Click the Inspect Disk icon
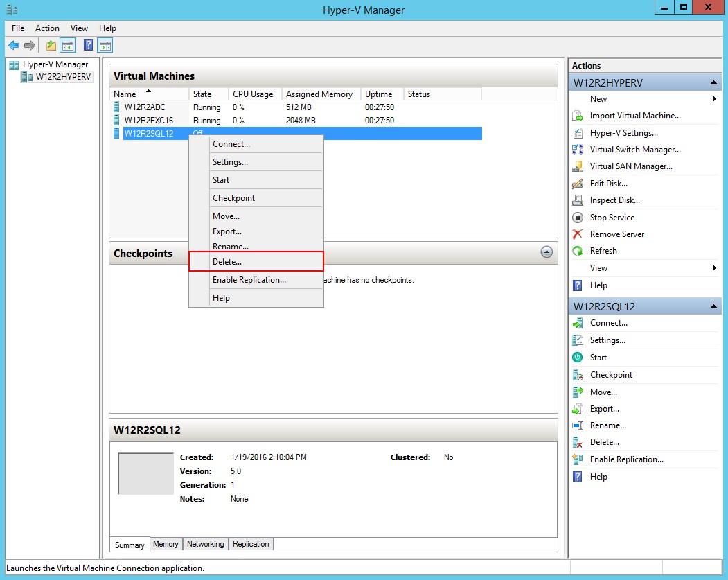This screenshot has width=728, height=580. 578,200
